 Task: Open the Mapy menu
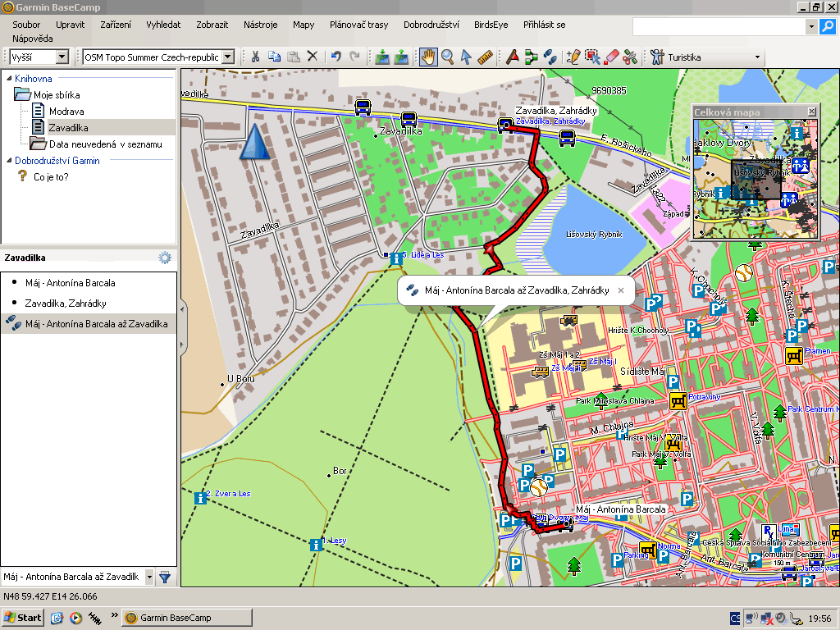pos(304,25)
